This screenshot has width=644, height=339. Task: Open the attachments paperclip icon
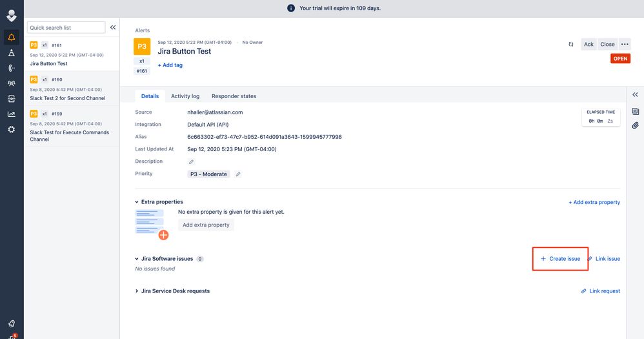tap(636, 125)
